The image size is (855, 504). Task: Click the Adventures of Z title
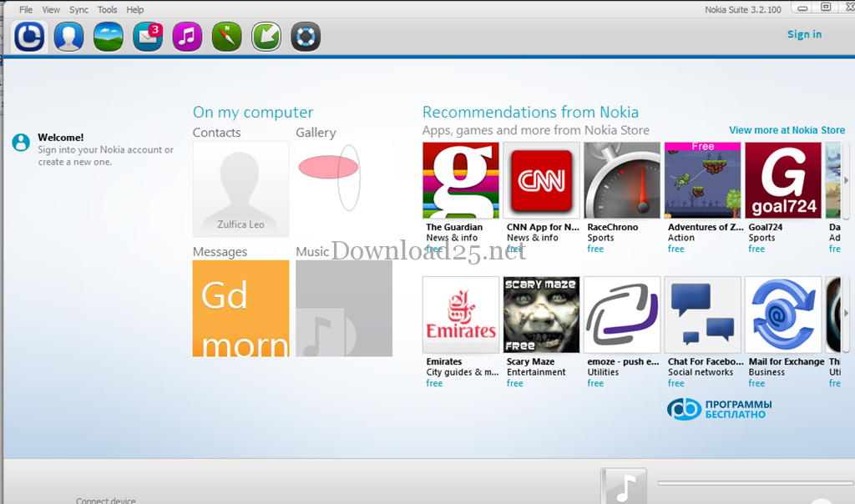(706, 227)
